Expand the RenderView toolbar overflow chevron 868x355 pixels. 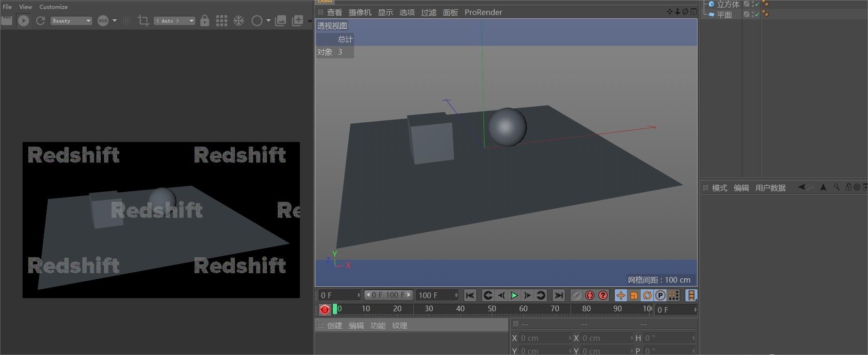click(310, 21)
